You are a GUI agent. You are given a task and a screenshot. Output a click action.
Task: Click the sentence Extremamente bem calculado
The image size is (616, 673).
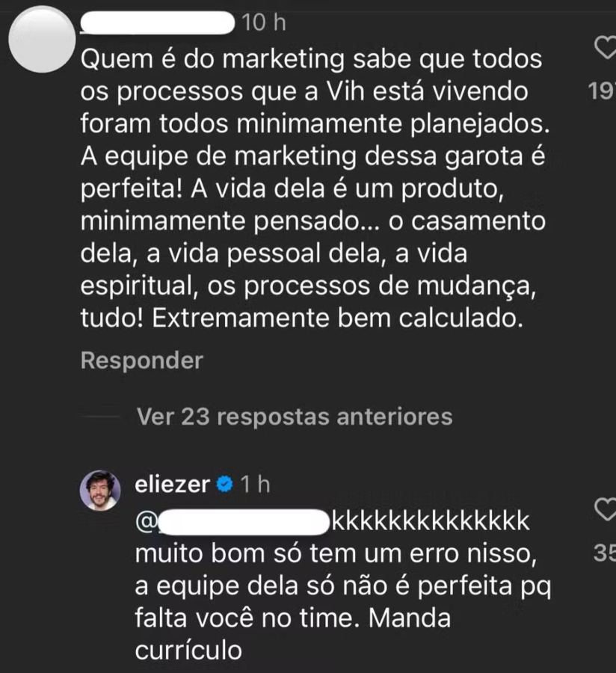coord(338,318)
